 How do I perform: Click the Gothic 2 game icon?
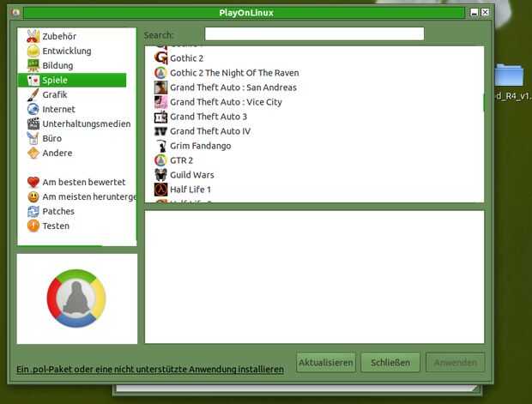(160, 58)
